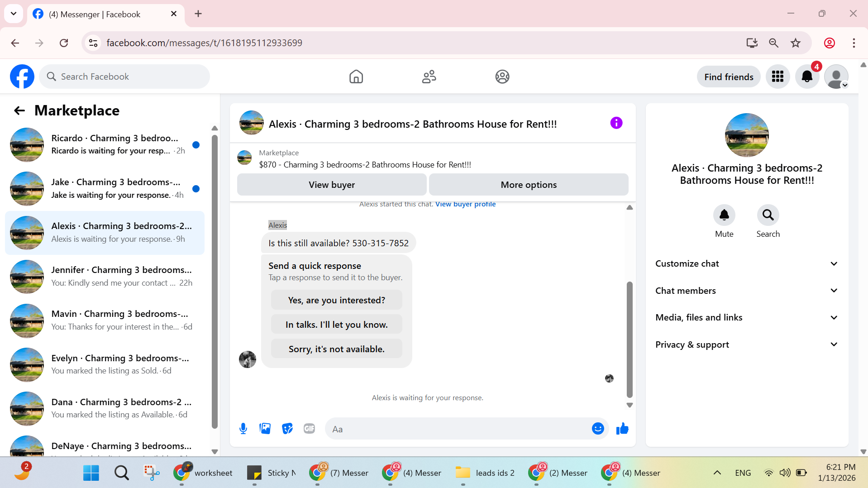
Task: Choose a GIF icon
Action: click(x=309, y=428)
